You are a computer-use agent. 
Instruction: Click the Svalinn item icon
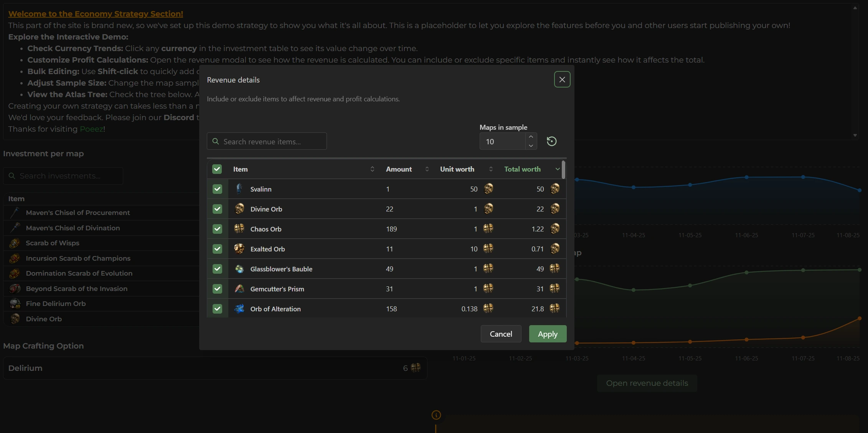coord(239,189)
